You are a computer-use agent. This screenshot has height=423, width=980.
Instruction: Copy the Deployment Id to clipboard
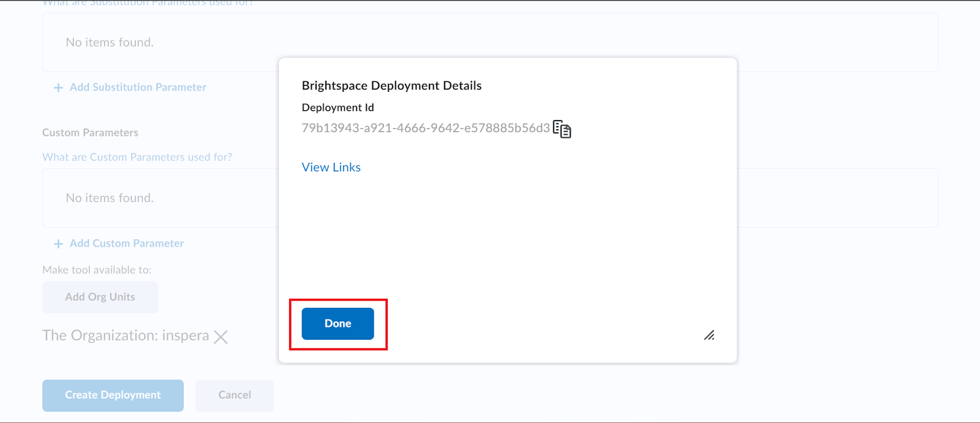click(562, 129)
